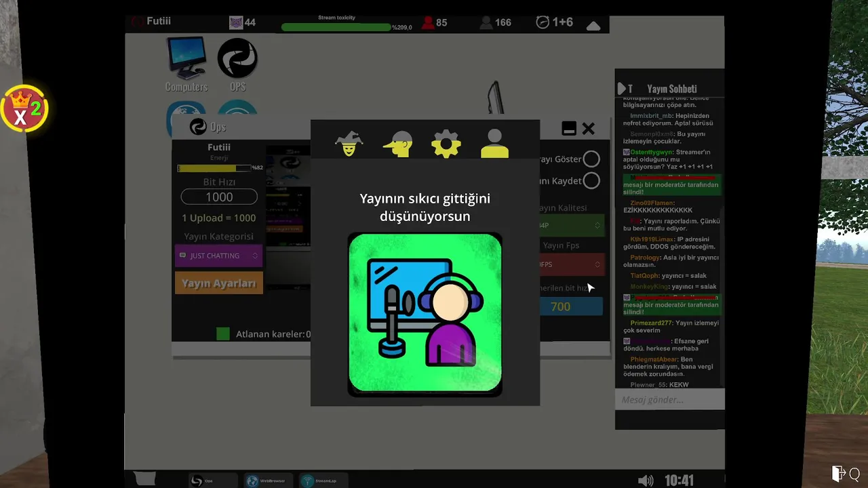Viewport: 868px width, 488px height.
Task: Switch to StreamLap in the taskbar
Action: (324, 481)
